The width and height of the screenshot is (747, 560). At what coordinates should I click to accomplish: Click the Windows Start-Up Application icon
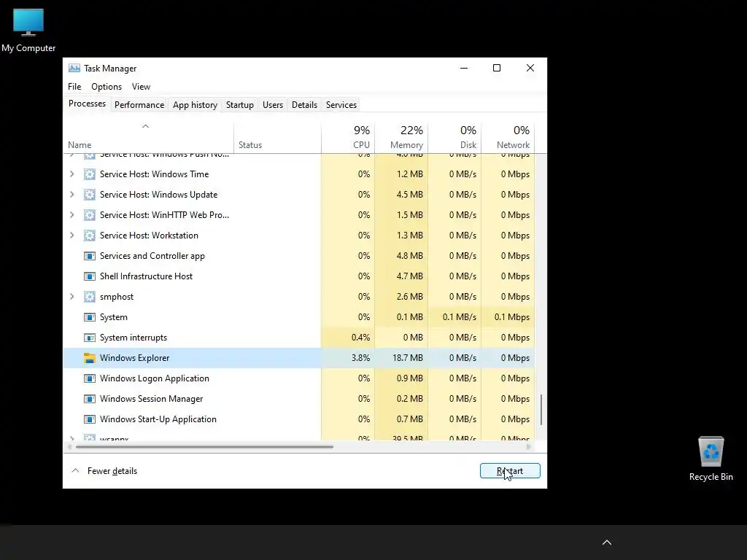(x=89, y=419)
